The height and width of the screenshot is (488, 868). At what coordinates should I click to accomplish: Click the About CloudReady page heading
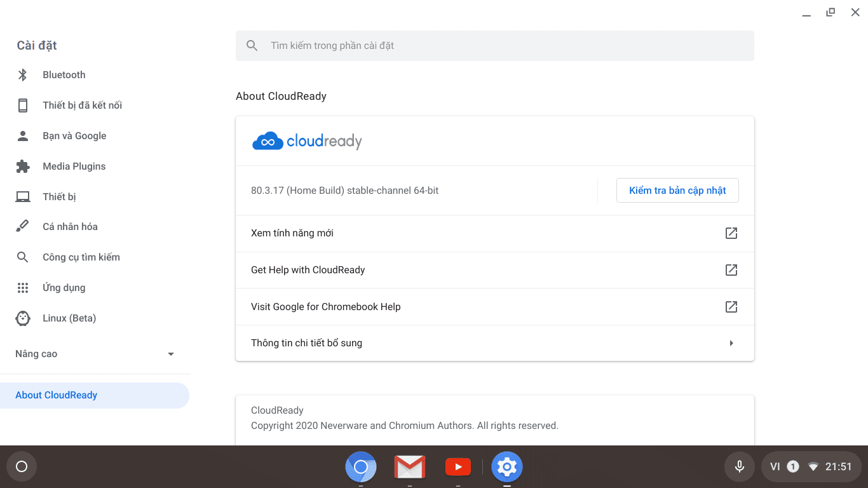pyautogui.click(x=281, y=97)
